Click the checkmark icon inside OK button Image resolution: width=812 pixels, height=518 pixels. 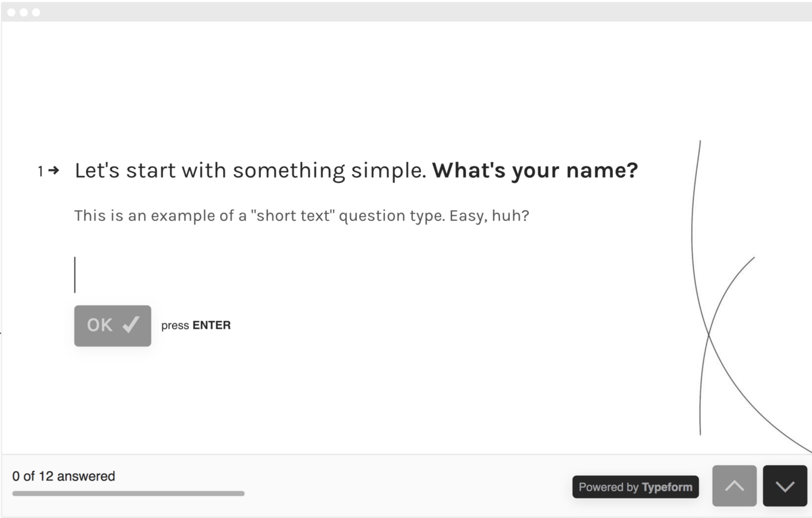[131, 325]
